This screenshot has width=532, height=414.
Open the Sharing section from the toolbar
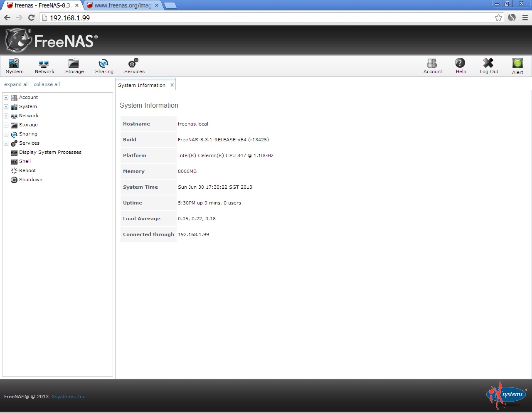pos(103,66)
